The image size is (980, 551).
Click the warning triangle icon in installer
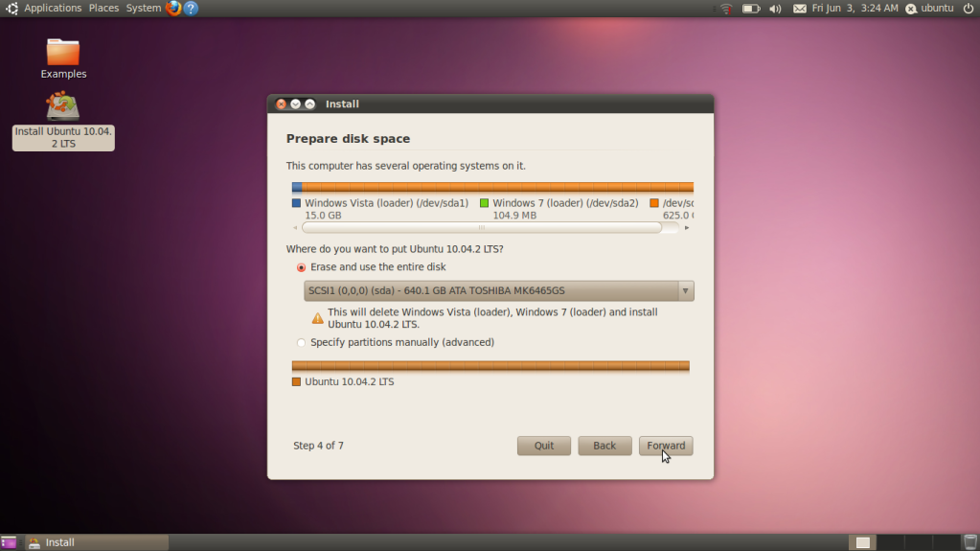pos(317,318)
